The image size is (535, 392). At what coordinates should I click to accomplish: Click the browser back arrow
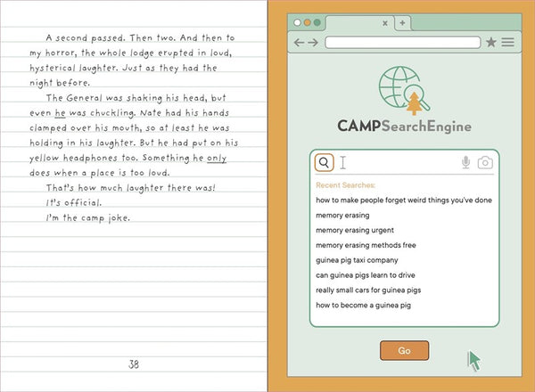tap(299, 43)
